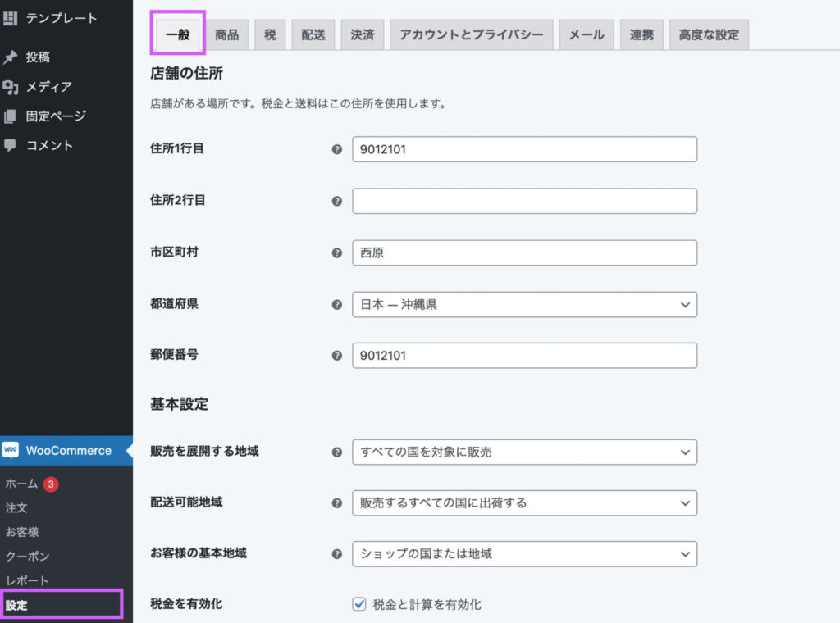Switch to the 配送 tab
The height and width of the screenshot is (623, 840).
313,34
